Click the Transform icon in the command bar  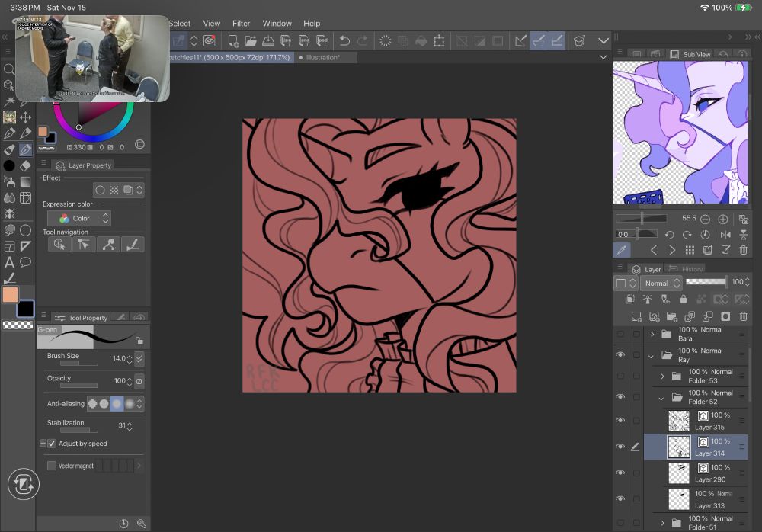[x=439, y=41]
